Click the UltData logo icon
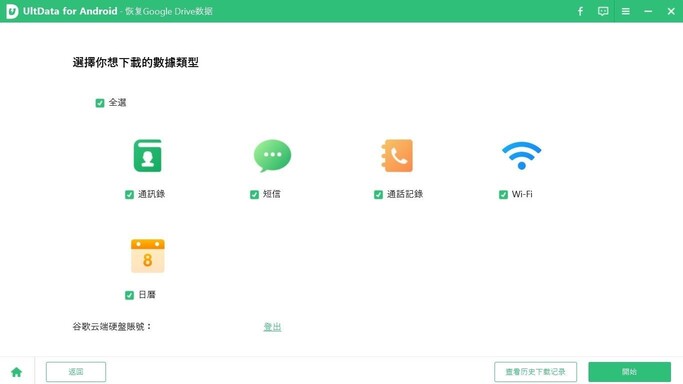The height and width of the screenshot is (384, 683). 12,11
